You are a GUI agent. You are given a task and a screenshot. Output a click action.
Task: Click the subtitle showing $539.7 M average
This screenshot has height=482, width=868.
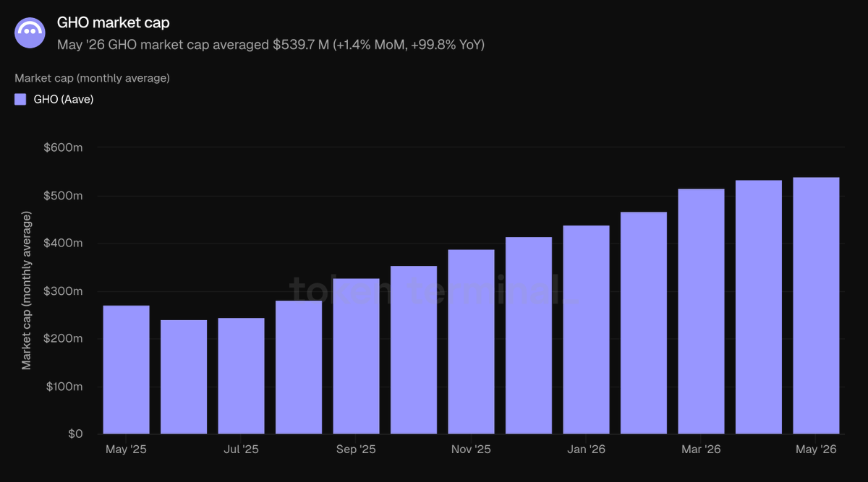[271, 45]
